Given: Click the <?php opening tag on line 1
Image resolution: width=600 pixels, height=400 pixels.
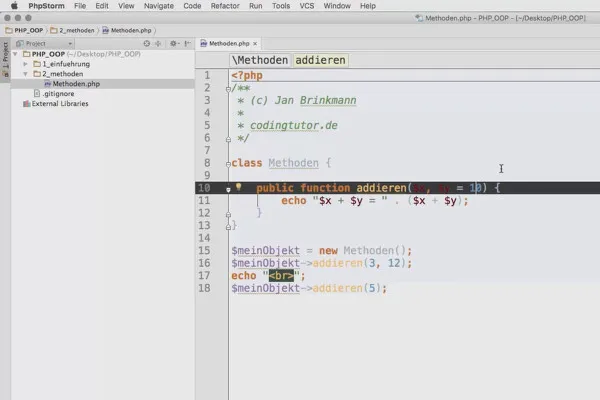Looking at the screenshot, I should click(247, 75).
